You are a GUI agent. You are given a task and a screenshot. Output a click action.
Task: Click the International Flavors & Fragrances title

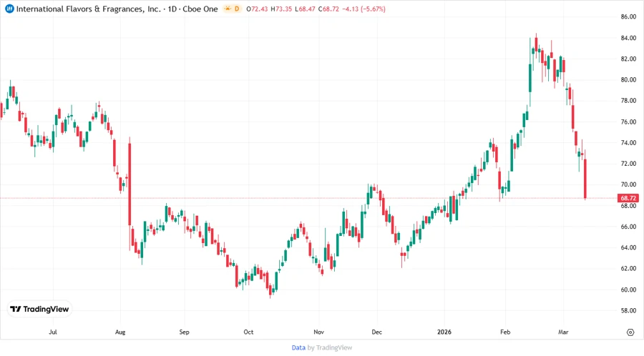point(88,9)
